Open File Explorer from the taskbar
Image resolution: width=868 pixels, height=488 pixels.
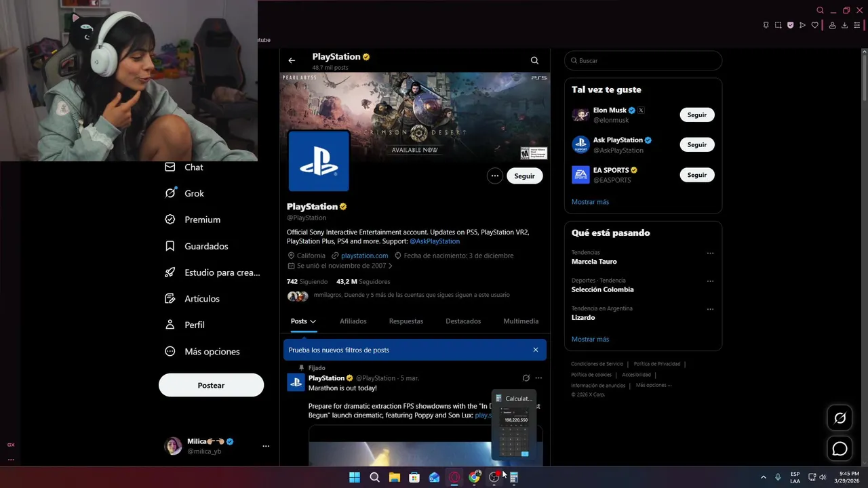pyautogui.click(x=394, y=477)
